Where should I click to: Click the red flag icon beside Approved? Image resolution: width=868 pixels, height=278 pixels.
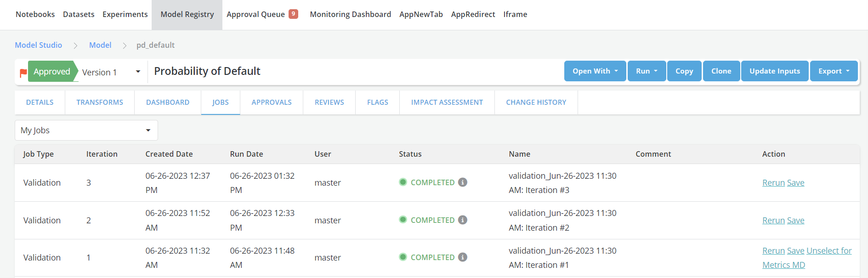pos(23,73)
